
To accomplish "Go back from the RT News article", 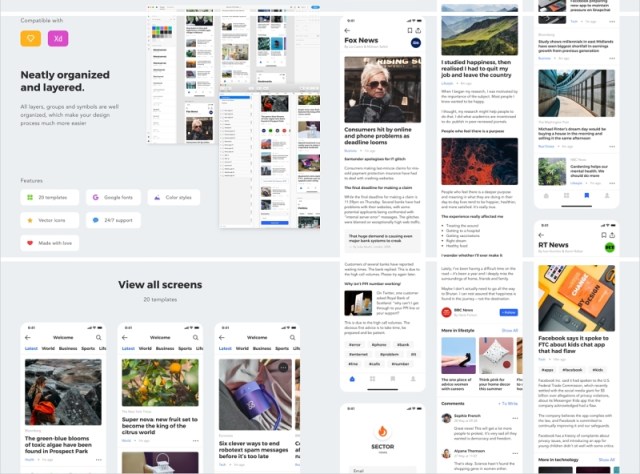I will click(x=541, y=235).
